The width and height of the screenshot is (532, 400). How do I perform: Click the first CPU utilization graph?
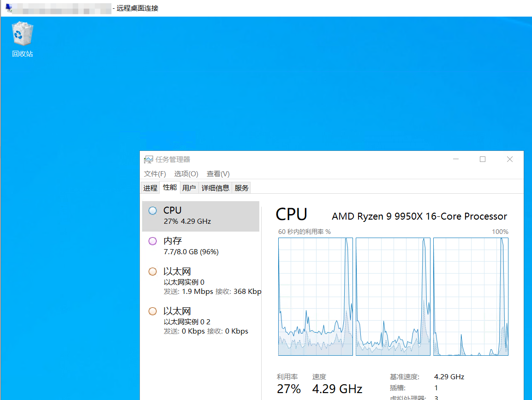pyautogui.click(x=316, y=297)
